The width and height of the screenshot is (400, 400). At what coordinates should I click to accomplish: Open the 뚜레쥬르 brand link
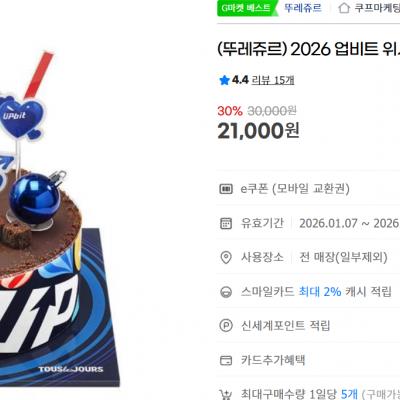pyautogui.click(x=303, y=8)
